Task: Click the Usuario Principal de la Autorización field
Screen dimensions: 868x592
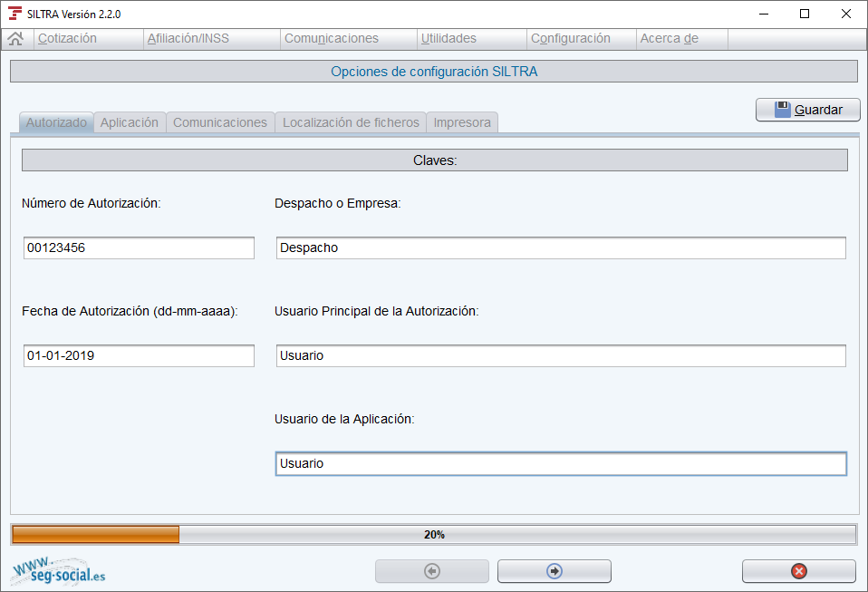Action: [561, 355]
